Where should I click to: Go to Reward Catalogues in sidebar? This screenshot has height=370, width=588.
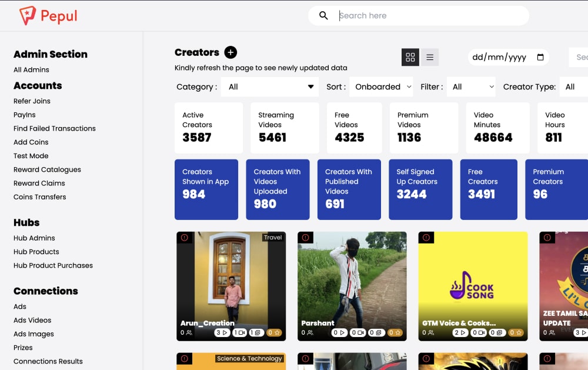tap(47, 169)
